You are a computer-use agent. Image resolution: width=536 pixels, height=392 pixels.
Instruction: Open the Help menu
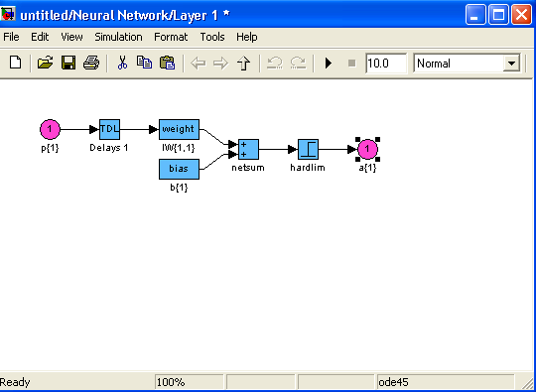(247, 37)
